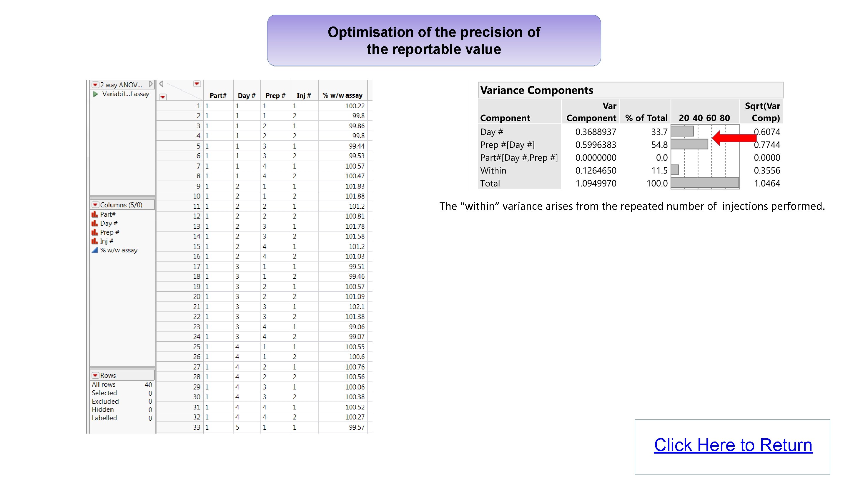868x488 pixels.
Task: Open the rows red triangle in the grid's lower corner
Action: pyautogui.click(x=163, y=97)
